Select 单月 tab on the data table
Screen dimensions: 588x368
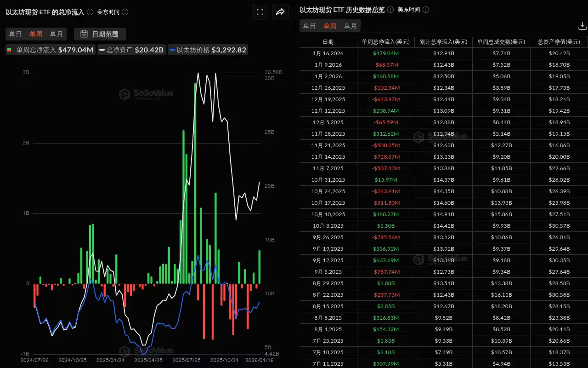point(351,26)
